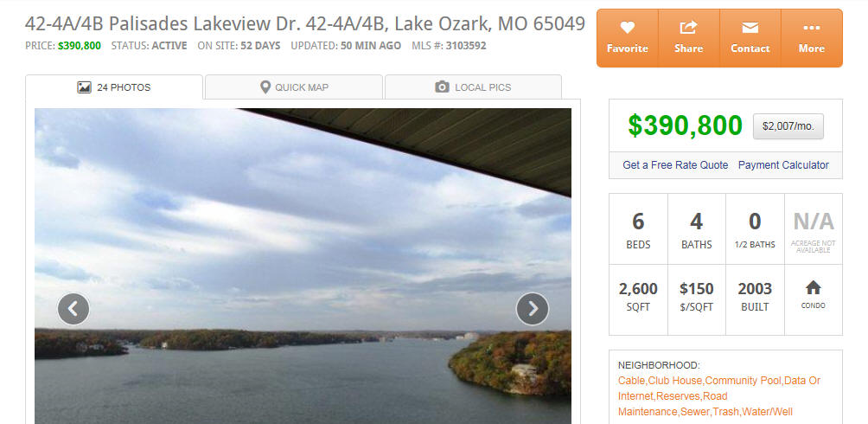Viewport: 868px width, 424px height.
Task: Click the 6 Beds stat cell
Action: point(638,229)
